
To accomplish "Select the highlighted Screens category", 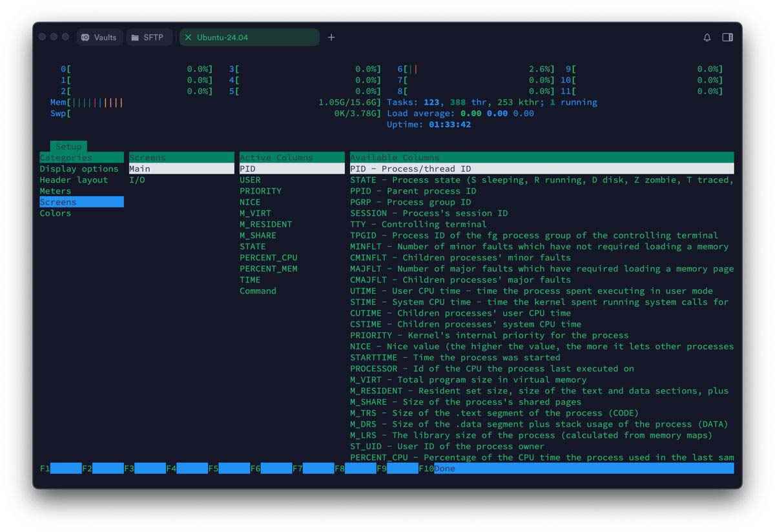I will (81, 202).
